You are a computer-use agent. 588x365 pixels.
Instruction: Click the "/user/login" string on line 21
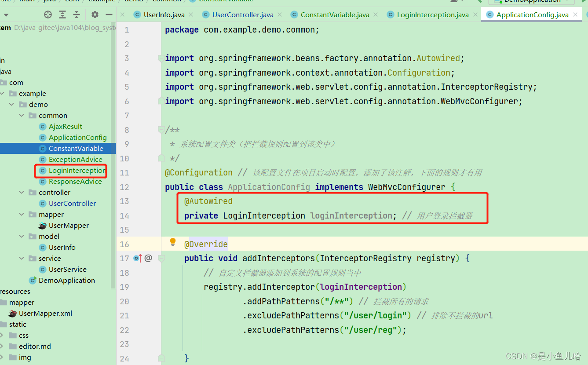[x=375, y=315]
